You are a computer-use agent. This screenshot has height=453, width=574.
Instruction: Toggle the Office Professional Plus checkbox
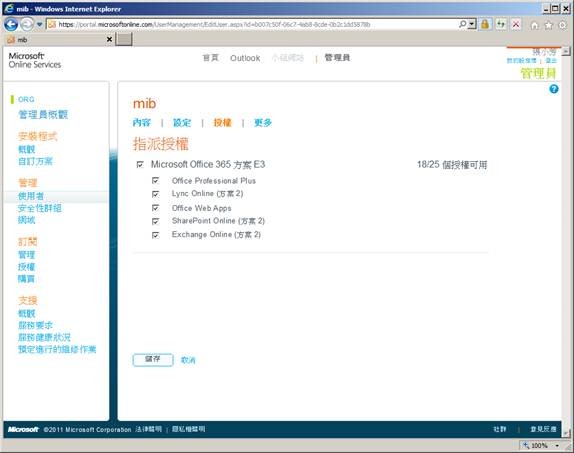pyautogui.click(x=156, y=181)
